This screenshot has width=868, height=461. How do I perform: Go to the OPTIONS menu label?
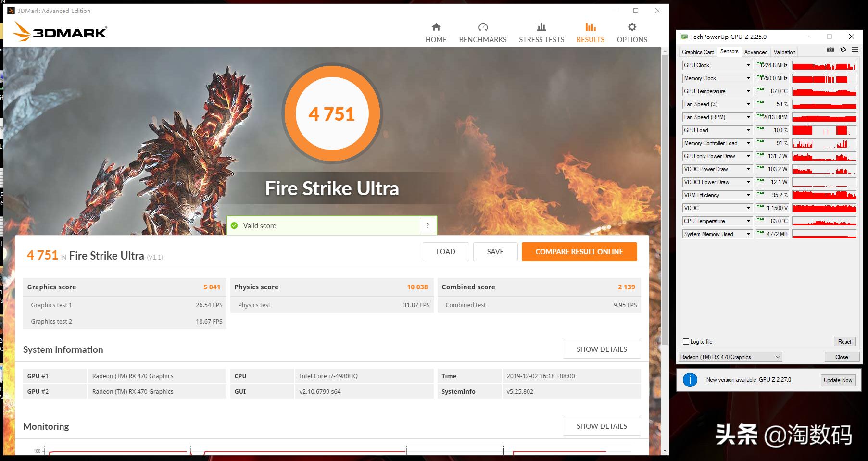click(632, 40)
